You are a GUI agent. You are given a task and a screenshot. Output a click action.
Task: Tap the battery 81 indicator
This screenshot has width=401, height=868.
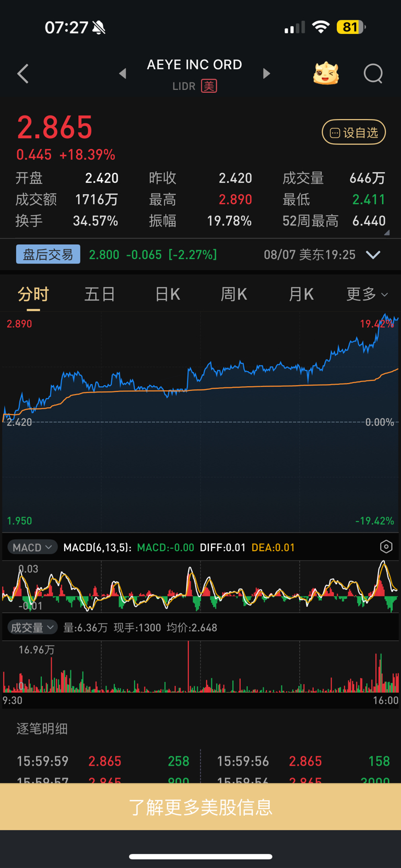[351, 27]
